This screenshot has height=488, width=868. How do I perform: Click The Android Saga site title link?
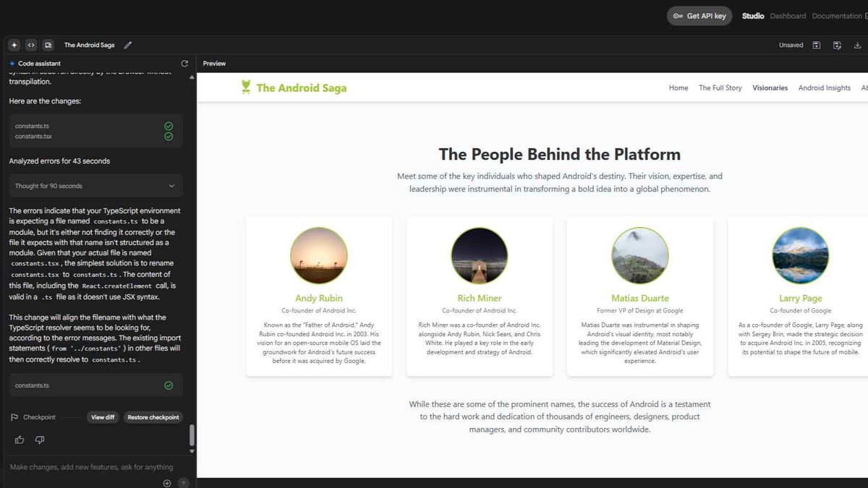[x=302, y=87]
